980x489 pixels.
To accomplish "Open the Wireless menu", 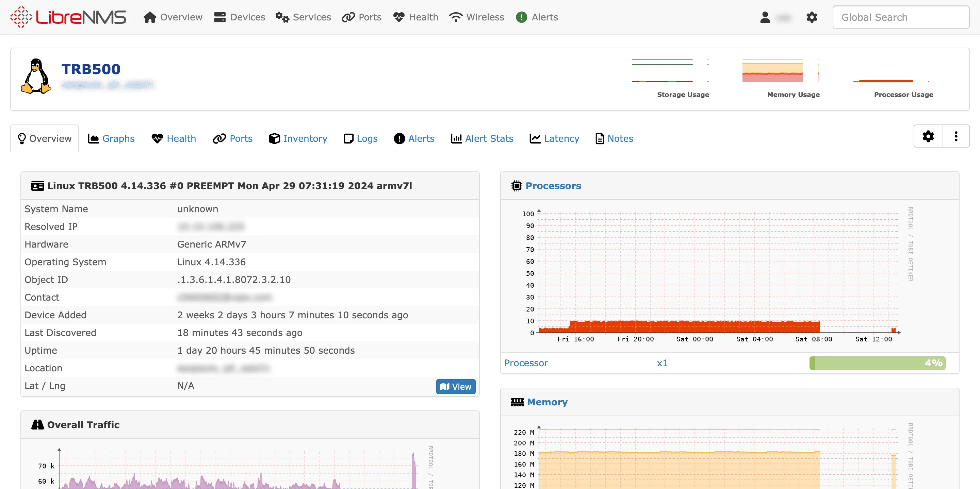I will [476, 17].
